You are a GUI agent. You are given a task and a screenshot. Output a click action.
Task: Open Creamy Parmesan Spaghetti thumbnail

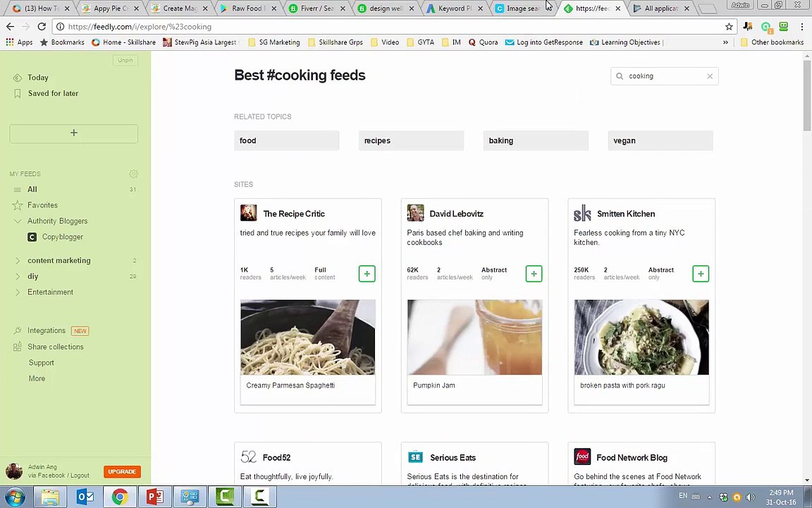pyautogui.click(x=307, y=337)
